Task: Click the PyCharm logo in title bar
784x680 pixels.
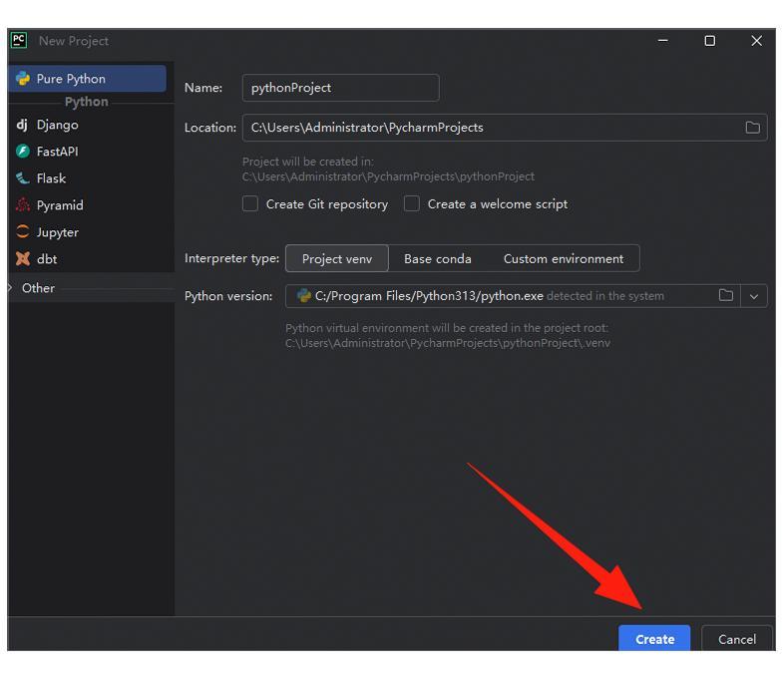Action: [x=19, y=41]
